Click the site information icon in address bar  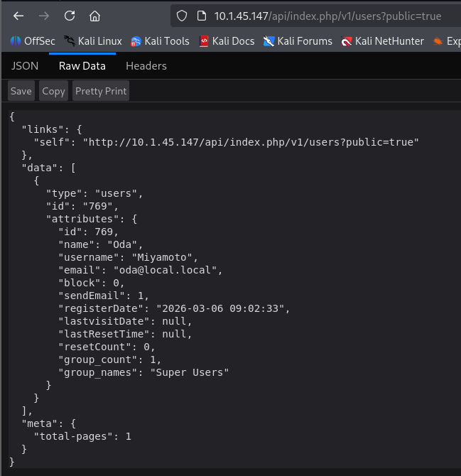[201, 16]
